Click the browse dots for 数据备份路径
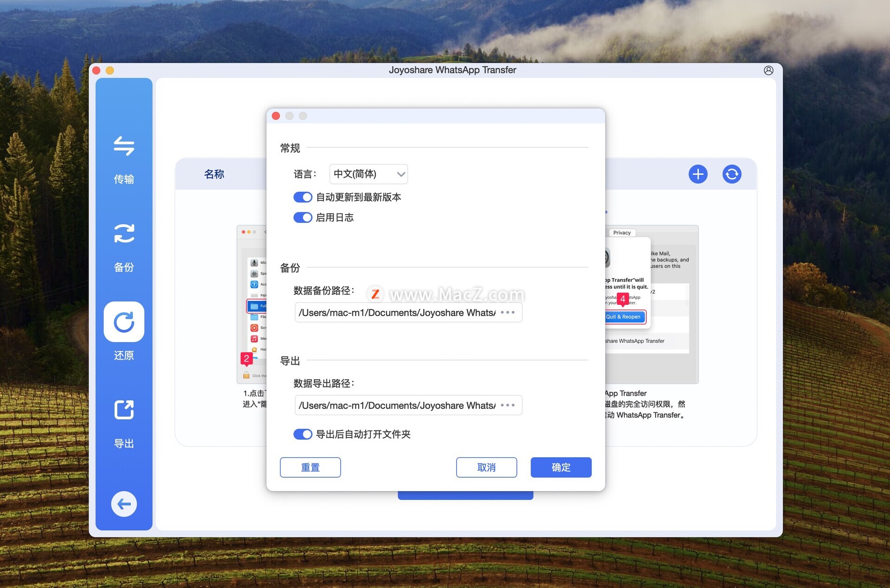The image size is (890, 588). click(508, 313)
